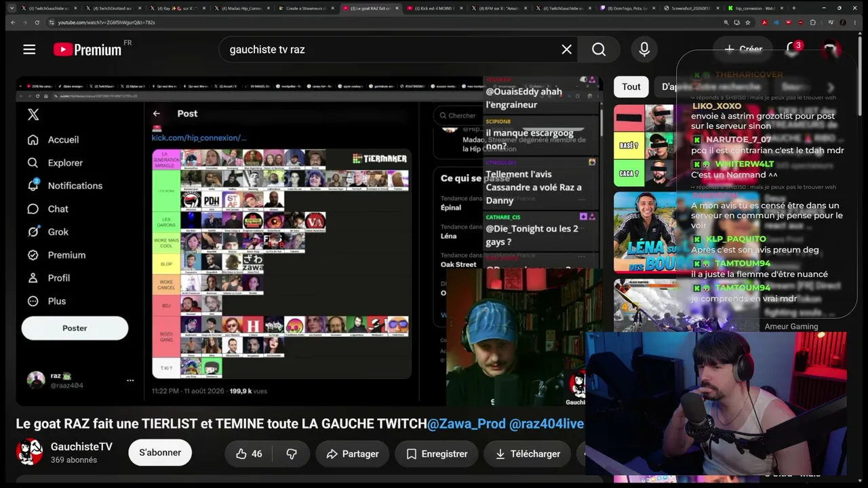The width and height of the screenshot is (868, 488).
Task: Open the GauchisteTV channel name
Action: click(x=81, y=447)
